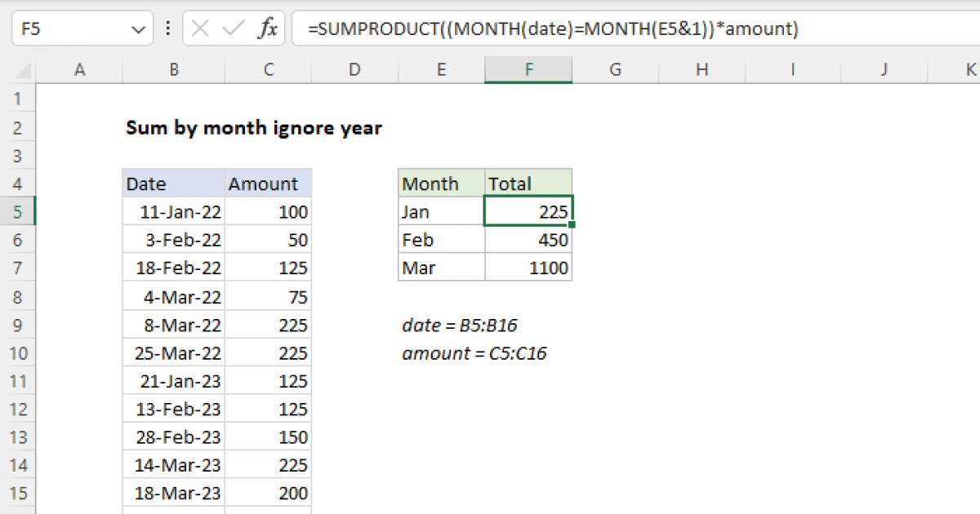
Task: Select the 'Month' header cell
Action: (x=430, y=183)
